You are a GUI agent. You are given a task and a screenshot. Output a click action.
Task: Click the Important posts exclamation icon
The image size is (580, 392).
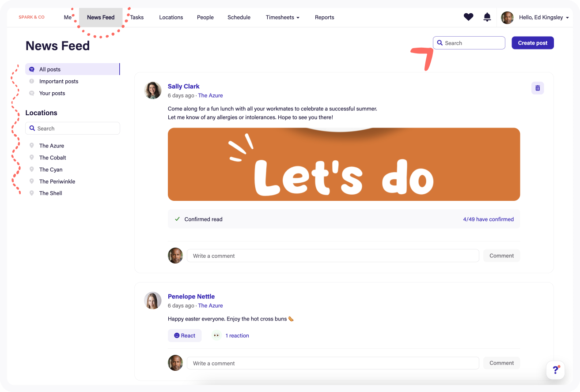(x=31, y=81)
